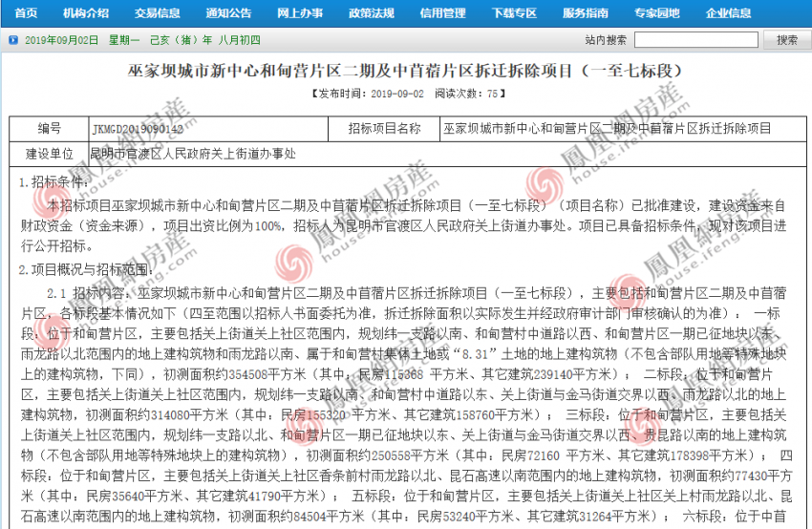The image size is (812, 529).
Task: Click the 阅读次数：75 text
Action: [x=466, y=94]
